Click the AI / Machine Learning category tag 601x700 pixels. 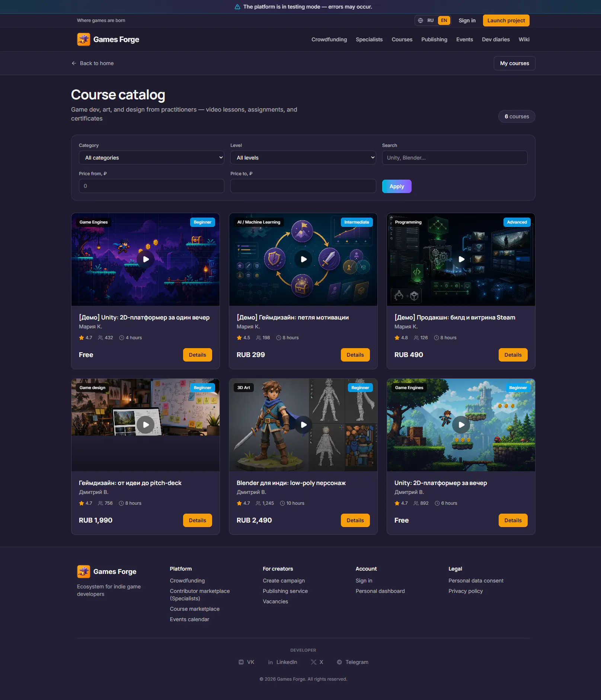point(259,222)
